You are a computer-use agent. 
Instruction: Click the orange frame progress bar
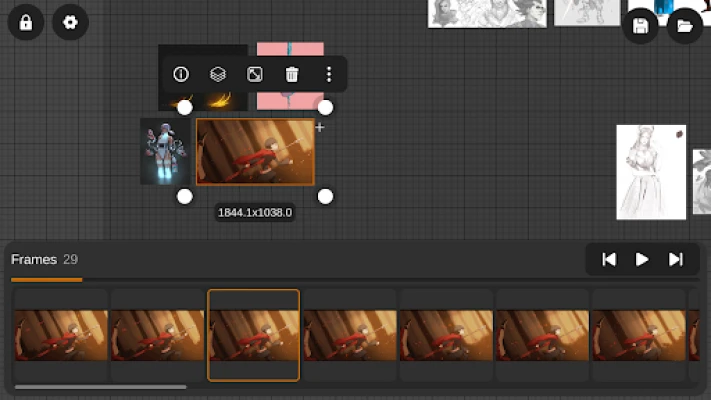tap(46, 280)
